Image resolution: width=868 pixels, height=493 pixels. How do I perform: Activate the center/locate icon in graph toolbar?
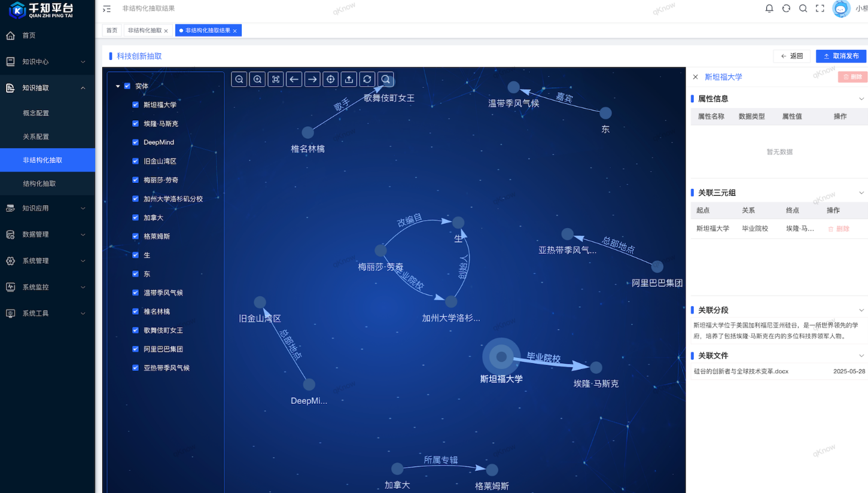point(330,78)
